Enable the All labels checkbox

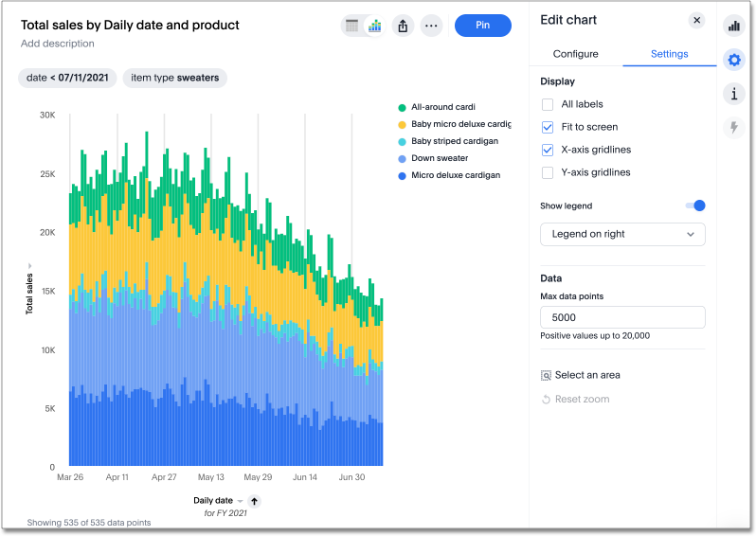(548, 104)
